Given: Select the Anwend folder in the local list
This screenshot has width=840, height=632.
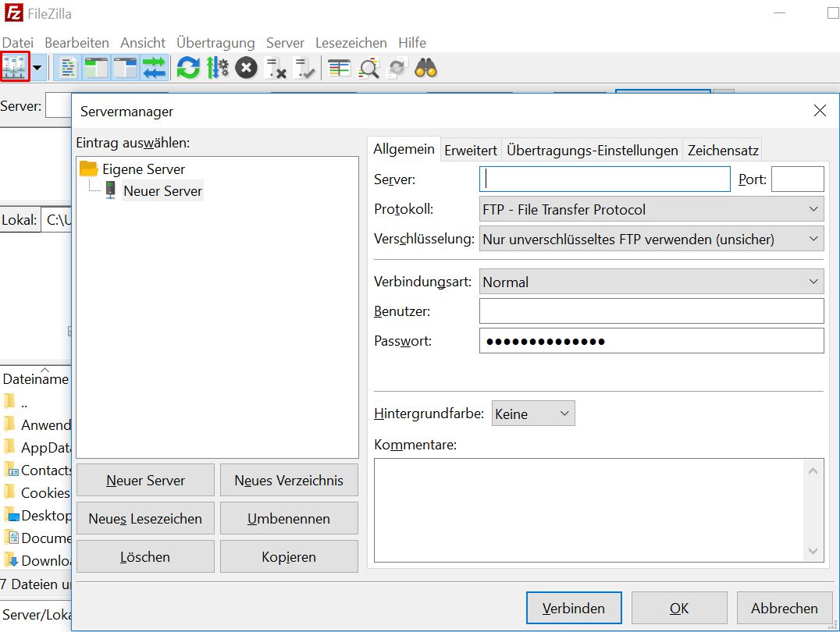Looking at the screenshot, I should [x=37, y=425].
